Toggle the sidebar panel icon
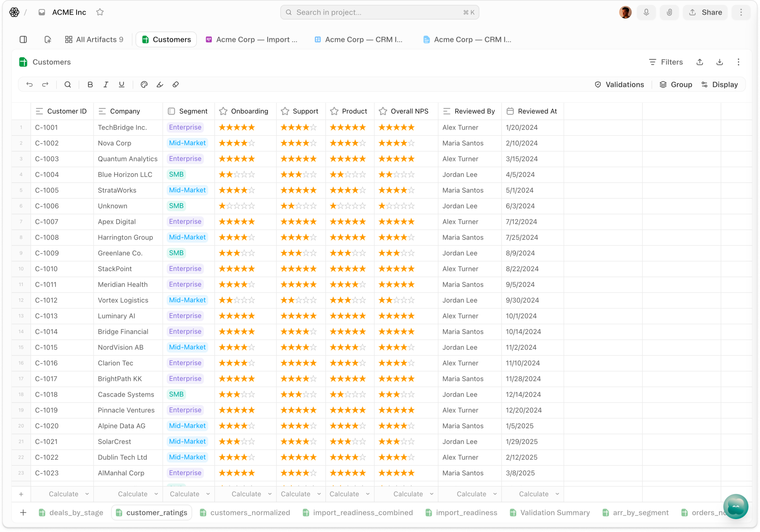Image resolution: width=760 pixels, height=532 pixels. pyautogui.click(x=23, y=39)
